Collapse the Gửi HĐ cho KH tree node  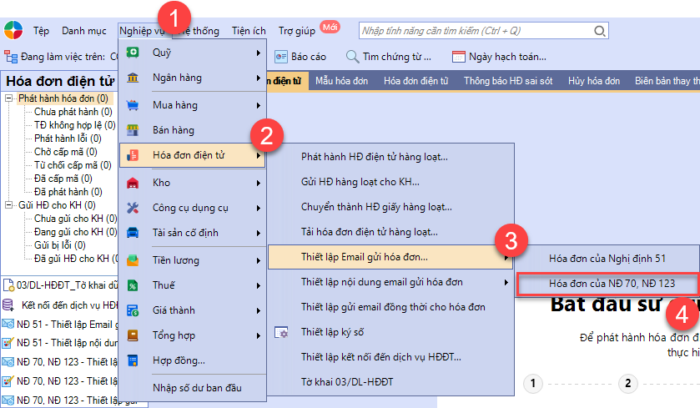click(10, 205)
